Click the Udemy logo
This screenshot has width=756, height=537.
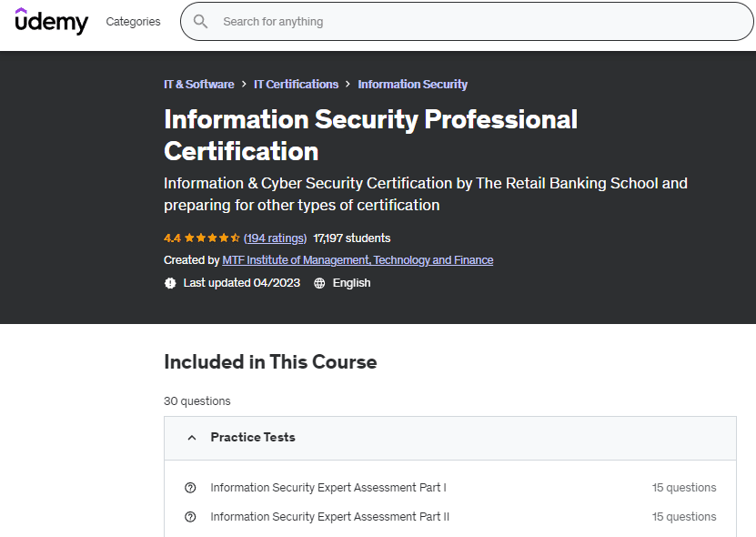point(52,21)
